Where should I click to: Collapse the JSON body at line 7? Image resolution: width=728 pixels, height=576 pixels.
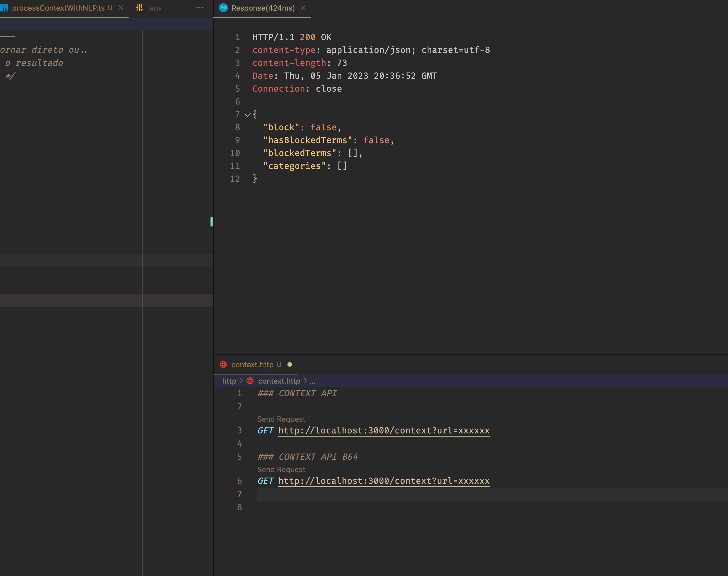tap(247, 115)
